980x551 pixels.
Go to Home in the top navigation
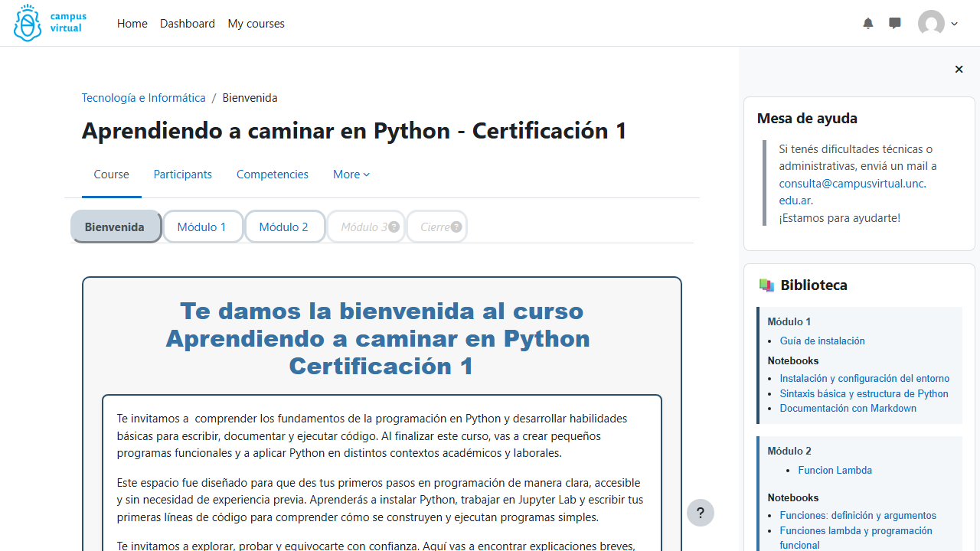pyautogui.click(x=132, y=24)
